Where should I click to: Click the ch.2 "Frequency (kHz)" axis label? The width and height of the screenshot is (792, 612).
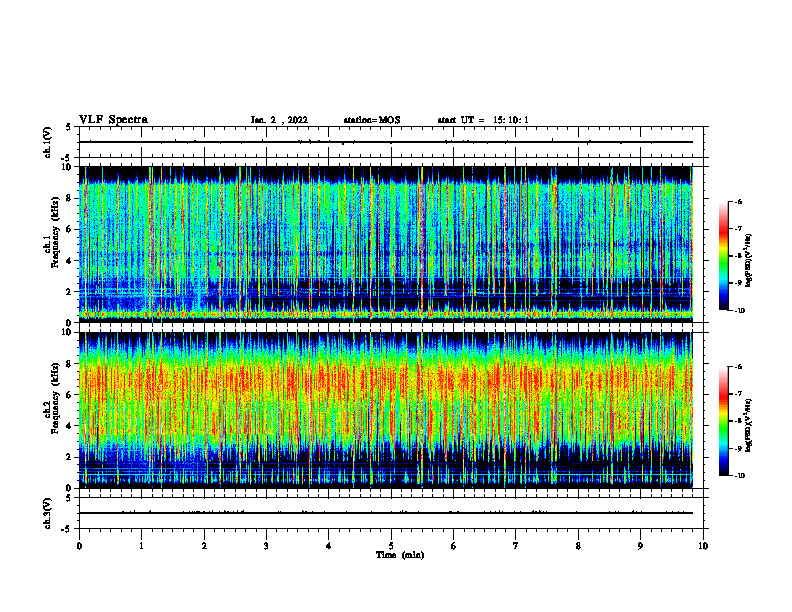tap(55, 398)
